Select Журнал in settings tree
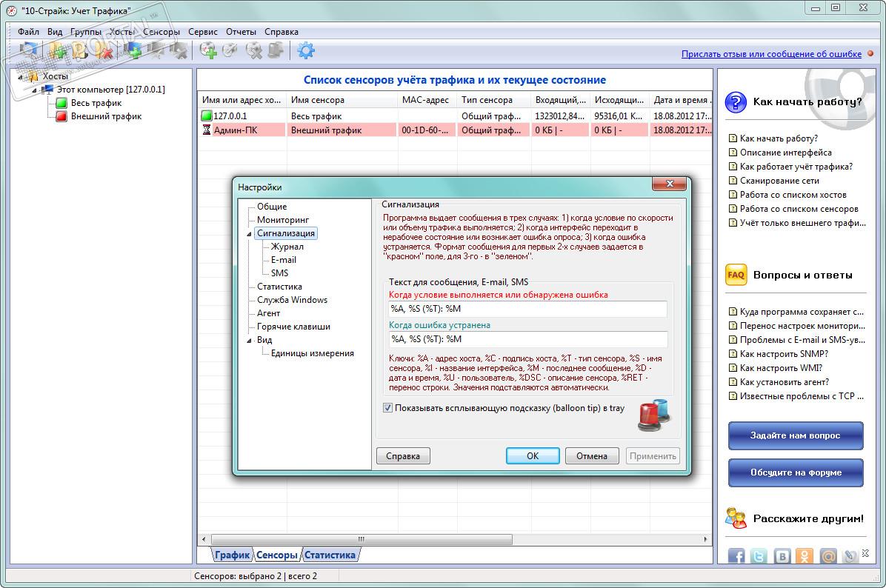This screenshot has height=588, width=886. click(x=287, y=247)
